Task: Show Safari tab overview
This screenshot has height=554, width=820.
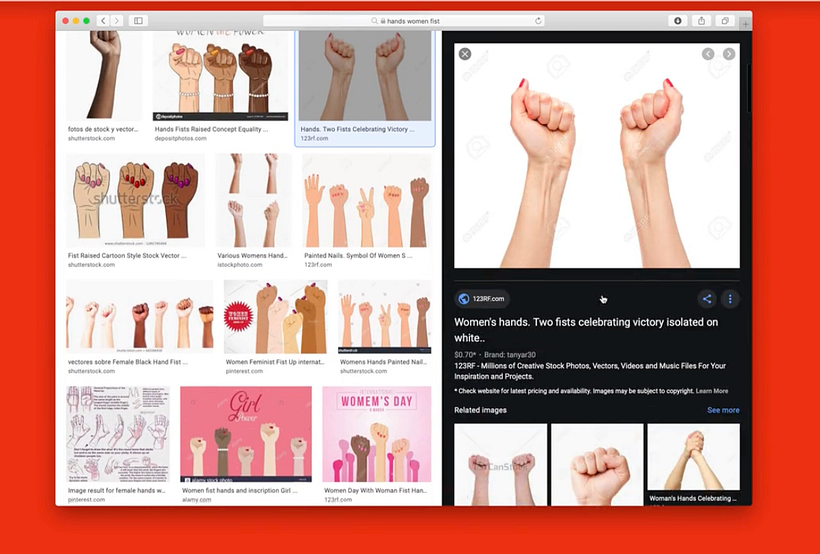Action: (x=725, y=20)
